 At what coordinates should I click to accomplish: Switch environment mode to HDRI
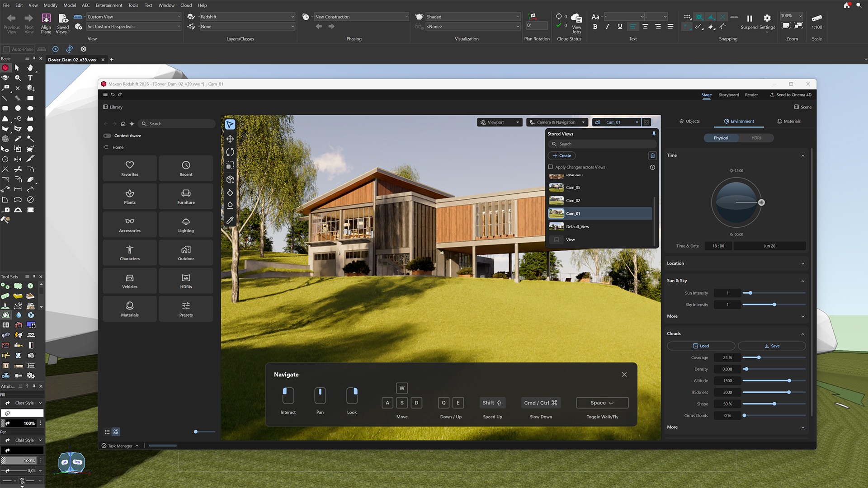[x=756, y=138]
